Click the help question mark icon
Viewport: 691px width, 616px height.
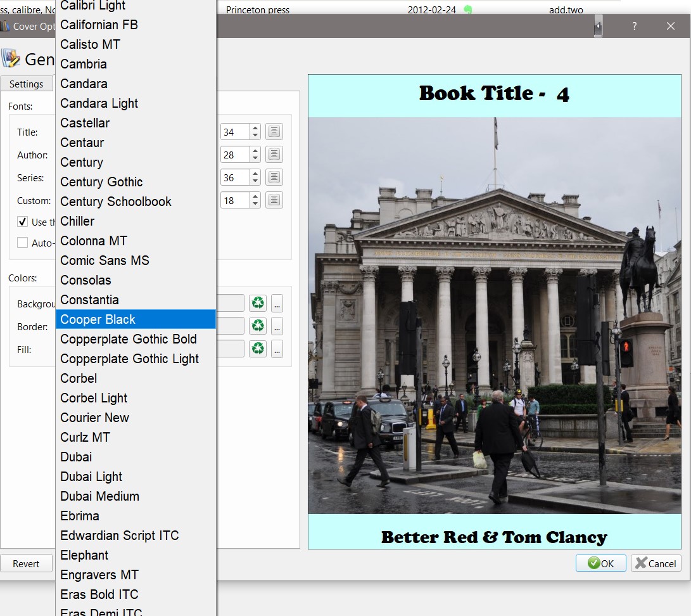(634, 26)
